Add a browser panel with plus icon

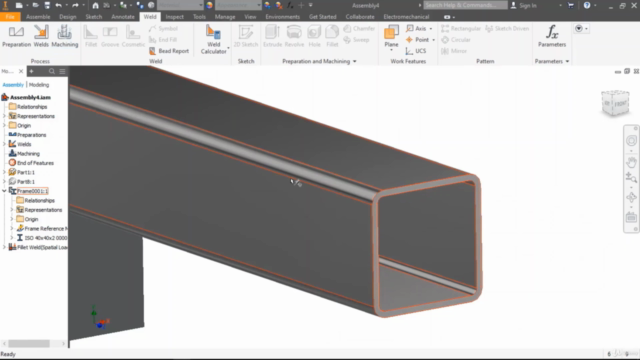pos(31,71)
